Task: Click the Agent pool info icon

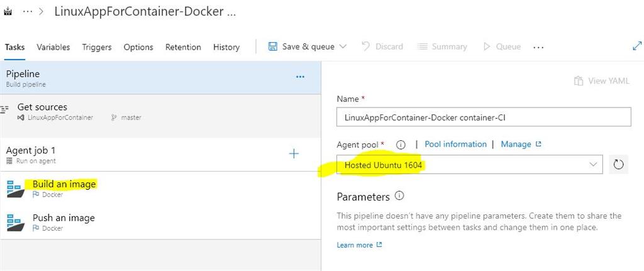Action: 401,145
